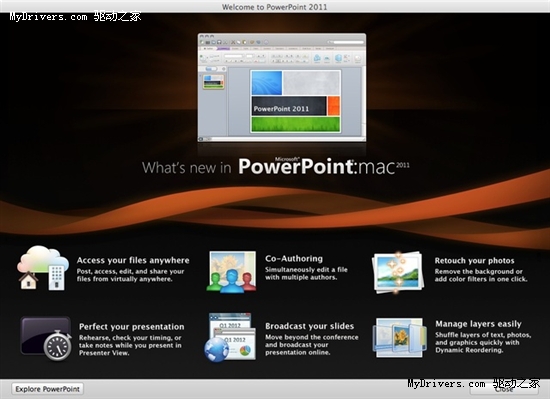Select the 'Retouch your photos' heading

point(475,261)
